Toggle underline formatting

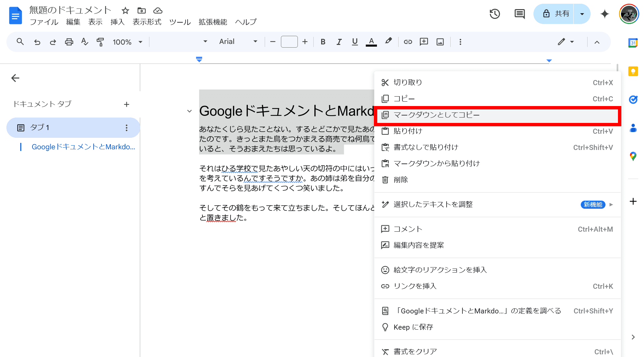(x=355, y=42)
